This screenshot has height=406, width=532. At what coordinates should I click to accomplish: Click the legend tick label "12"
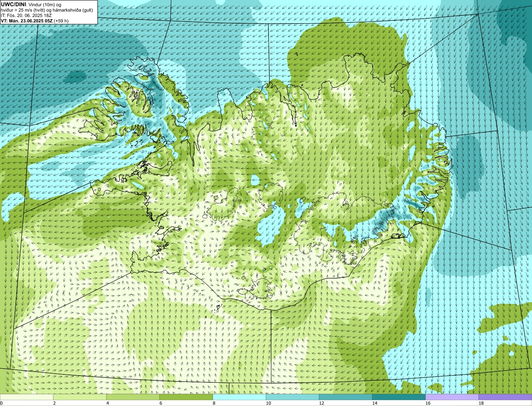click(x=322, y=403)
